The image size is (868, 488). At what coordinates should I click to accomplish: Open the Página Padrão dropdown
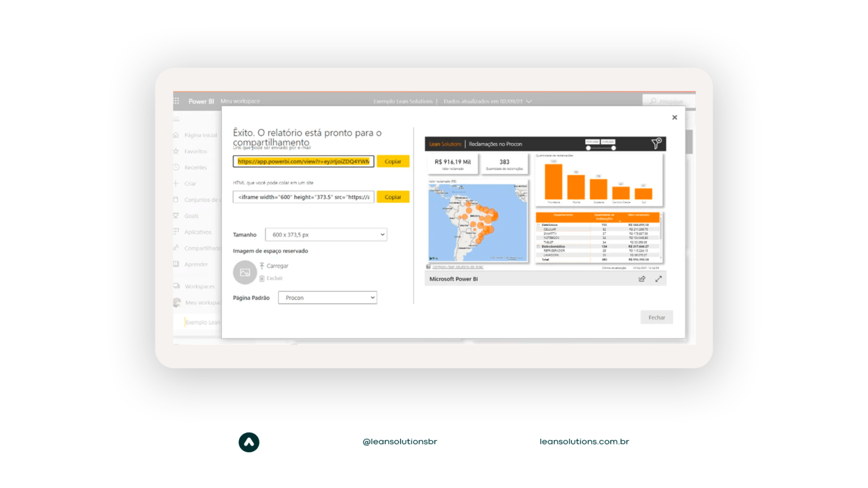[x=327, y=297]
